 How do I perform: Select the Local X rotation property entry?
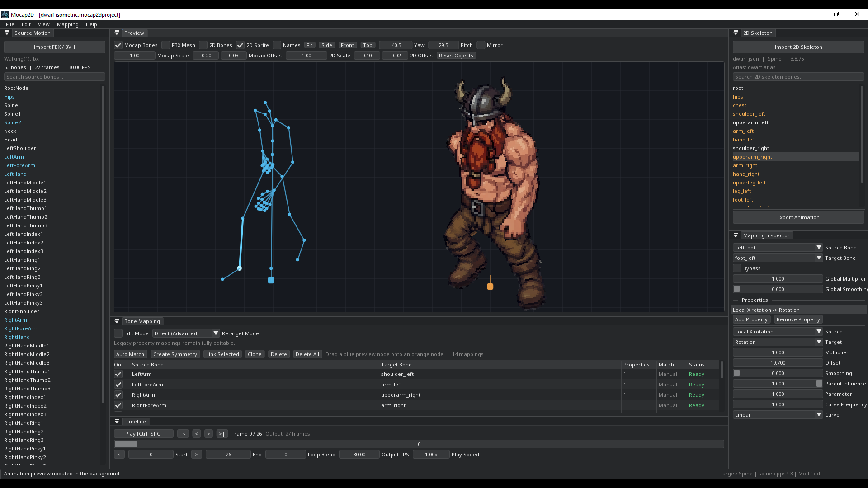coord(799,310)
